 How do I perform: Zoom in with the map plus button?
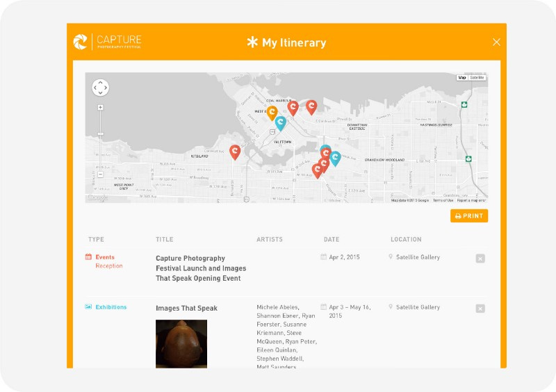pyautogui.click(x=100, y=107)
